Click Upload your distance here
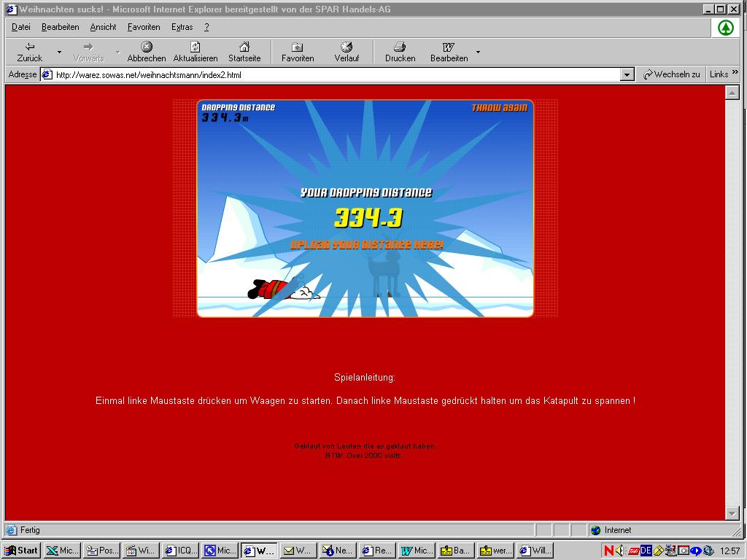 (366, 245)
